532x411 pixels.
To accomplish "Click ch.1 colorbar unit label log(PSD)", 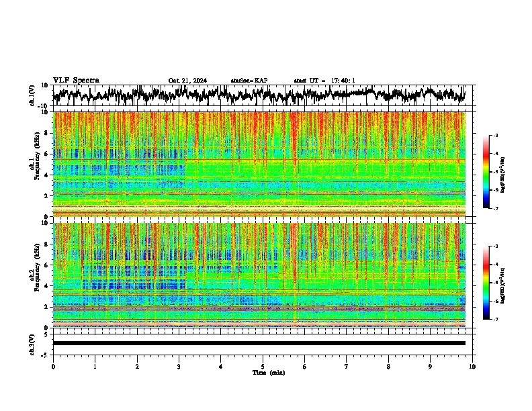I will (502, 175).
